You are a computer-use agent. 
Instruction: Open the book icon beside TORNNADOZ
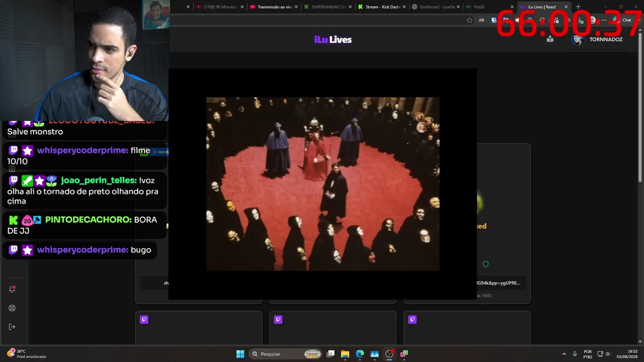pyautogui.click(x=550, y=39)
